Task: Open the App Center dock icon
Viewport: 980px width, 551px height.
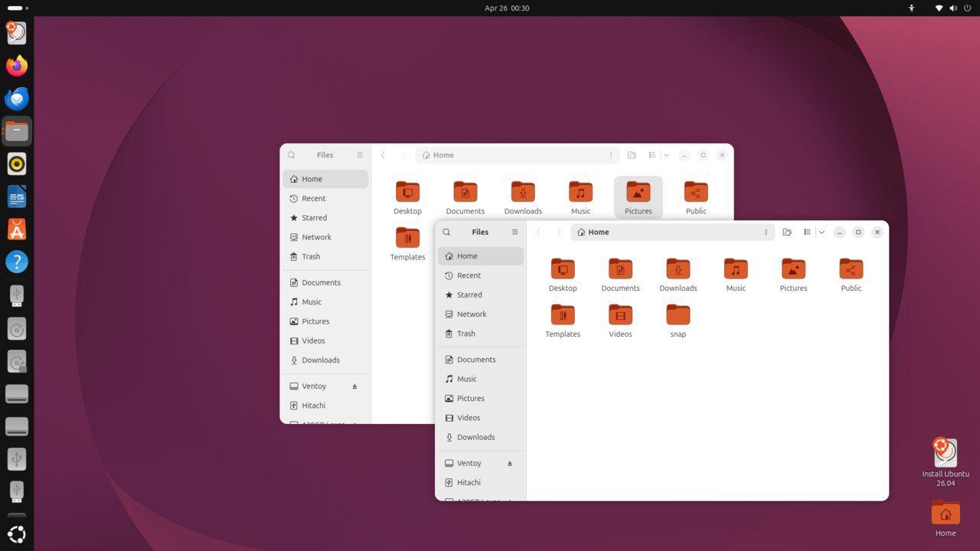Action: pos(17,229)
